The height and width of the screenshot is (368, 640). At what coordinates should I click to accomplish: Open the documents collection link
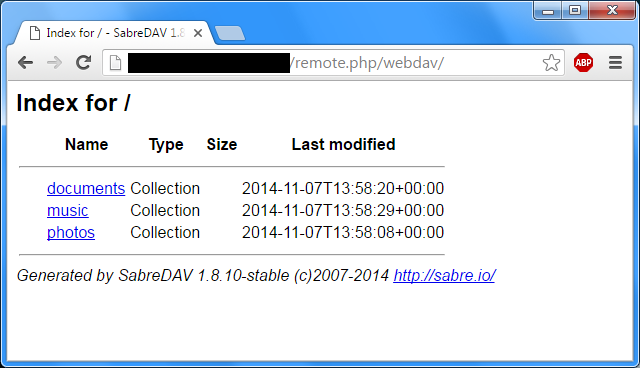86,188
